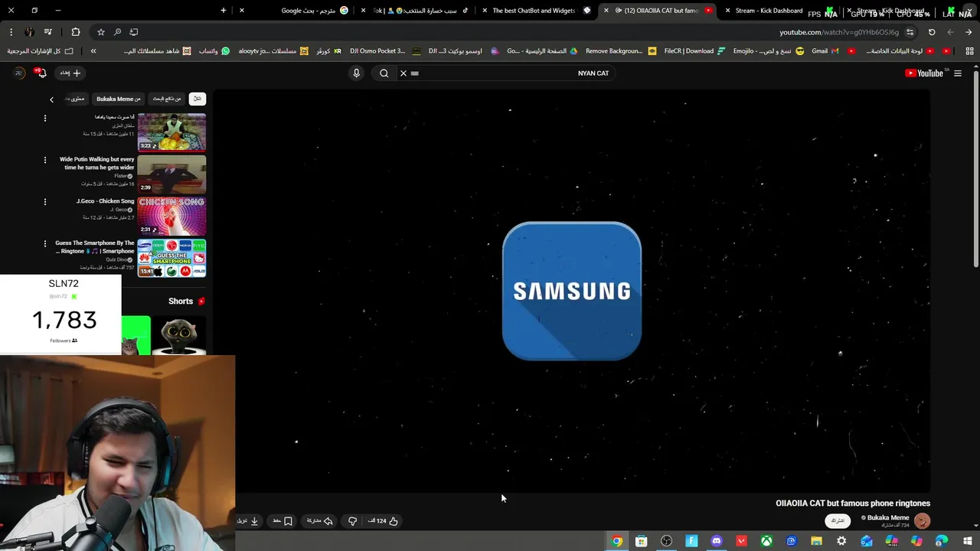
Task: Switch to the Google search tab
Action: pyautogui.click(x=314, y=11)
